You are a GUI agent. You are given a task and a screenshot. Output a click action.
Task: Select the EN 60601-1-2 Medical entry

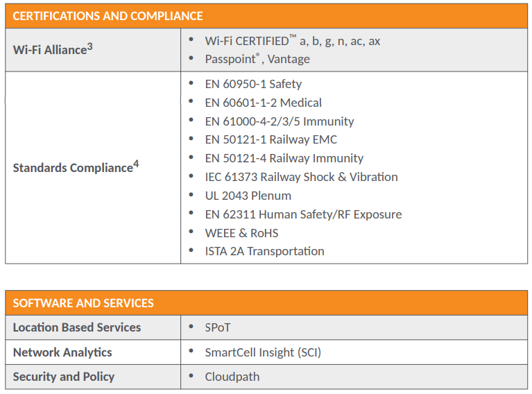(x=263, y=103)
